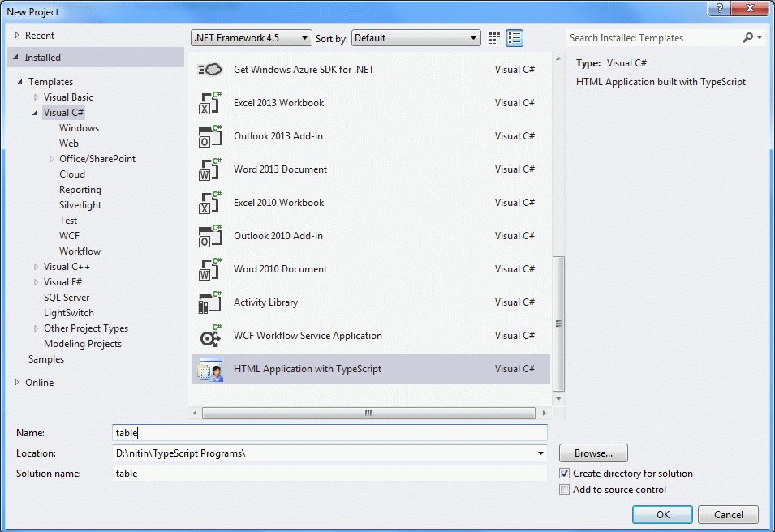Select the Silverlight category

[x=80, y=205]
